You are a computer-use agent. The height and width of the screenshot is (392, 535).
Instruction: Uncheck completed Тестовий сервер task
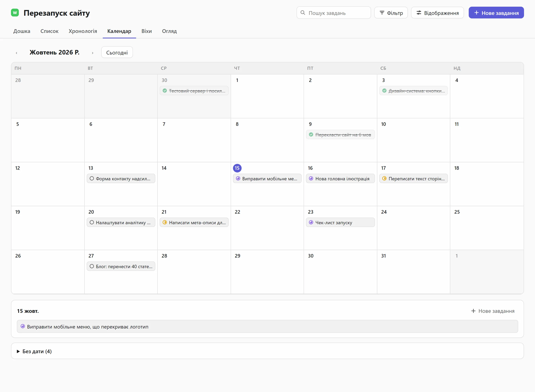click(165, 91)
